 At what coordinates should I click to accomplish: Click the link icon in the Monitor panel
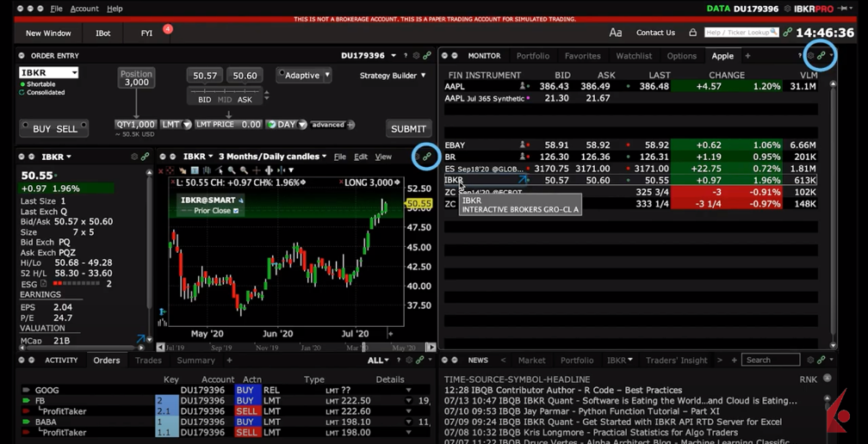(x=821, y=56)
